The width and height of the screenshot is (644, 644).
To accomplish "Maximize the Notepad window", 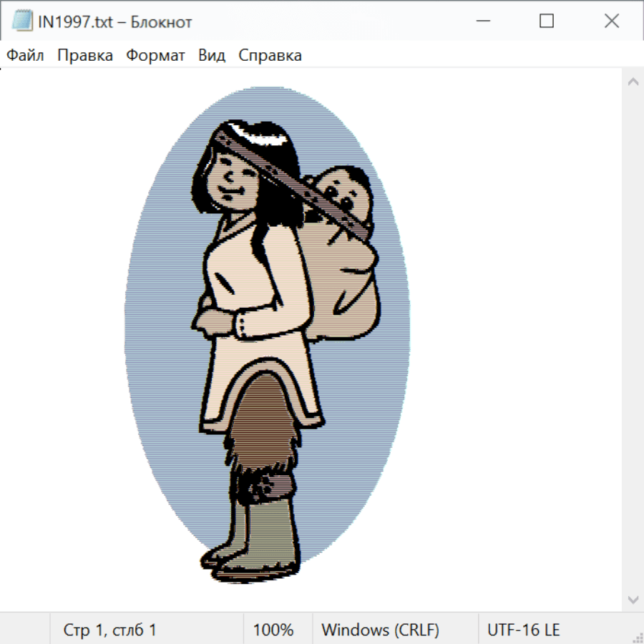I will 547,21.
